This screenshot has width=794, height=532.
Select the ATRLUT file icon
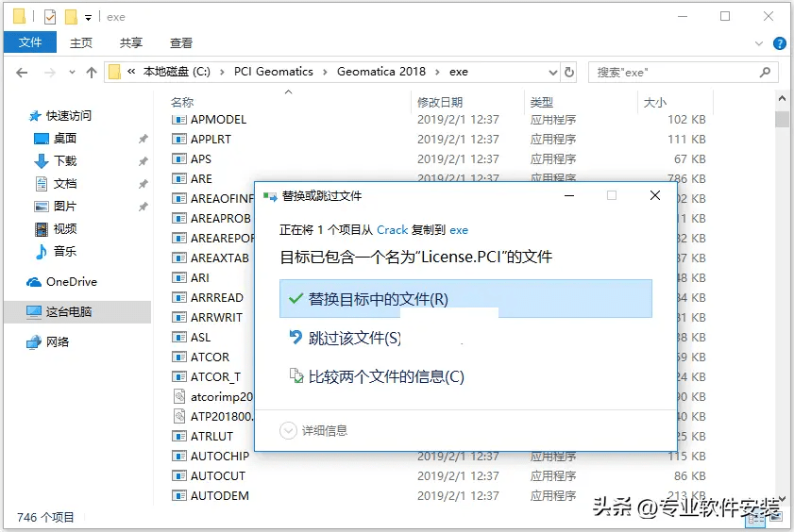pyautogui.click(x=178, y=436)
